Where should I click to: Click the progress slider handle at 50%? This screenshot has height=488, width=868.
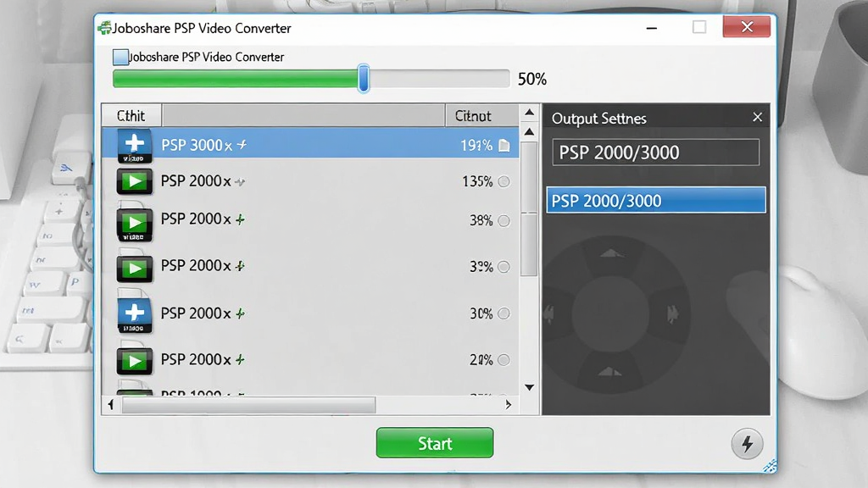point(363,78)
